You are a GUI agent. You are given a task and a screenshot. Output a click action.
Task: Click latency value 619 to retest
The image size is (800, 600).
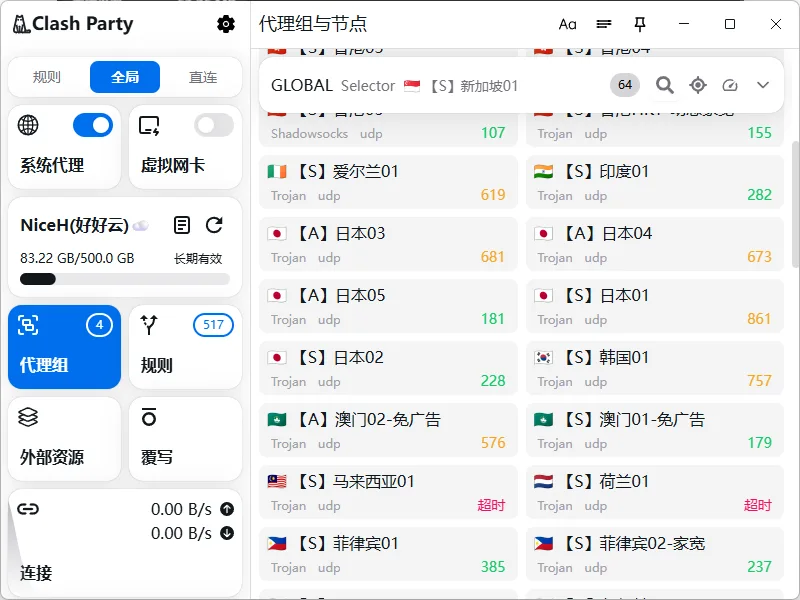[x=493, y=195]
